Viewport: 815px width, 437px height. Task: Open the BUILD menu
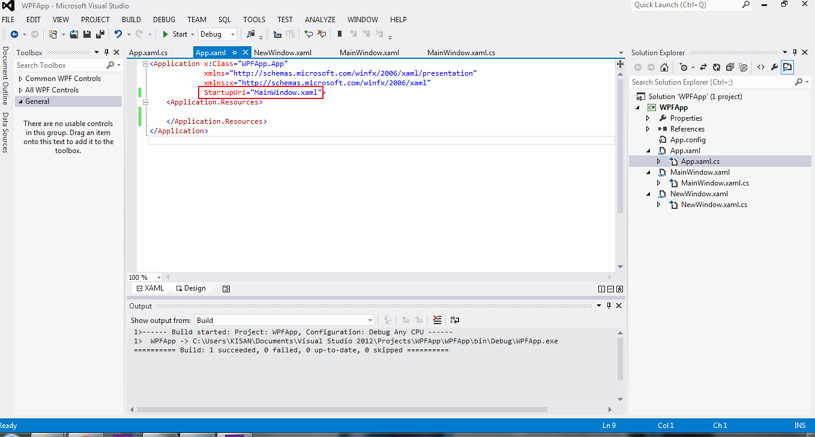(131, 20)
